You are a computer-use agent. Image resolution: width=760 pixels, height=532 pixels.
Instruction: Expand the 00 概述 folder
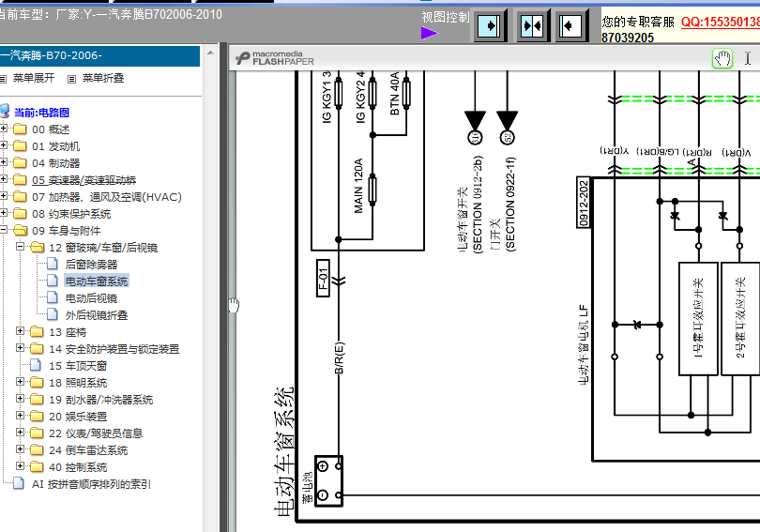(x=4, y=129)
